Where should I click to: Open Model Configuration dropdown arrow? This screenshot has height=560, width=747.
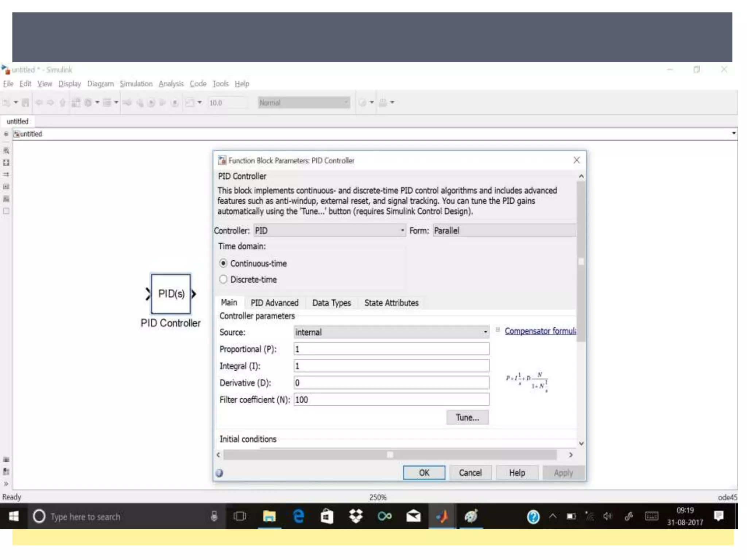(97, 102)
